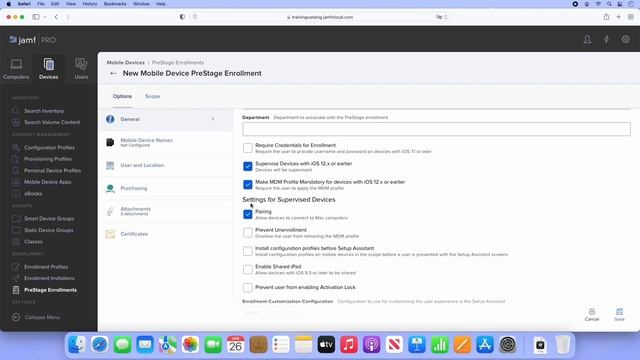Image resolution: width=640 pixels, height=360 pixels.
Task: Open Provisioning Profiles in sidebar
Action: [48, 159]
